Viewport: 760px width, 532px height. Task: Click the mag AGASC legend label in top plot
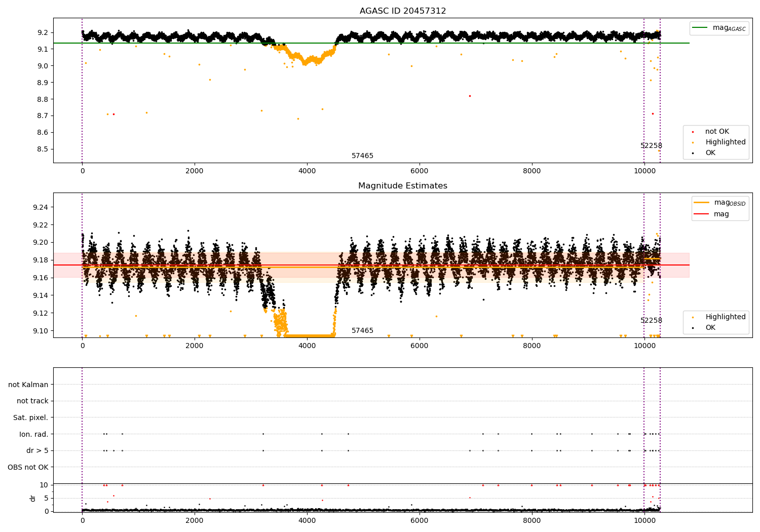point(729,28)
